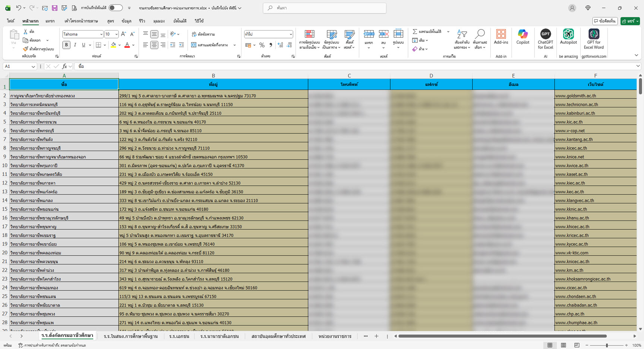Click the ข้อคิดเห็น comments button
644x349 pixels.
605,21
